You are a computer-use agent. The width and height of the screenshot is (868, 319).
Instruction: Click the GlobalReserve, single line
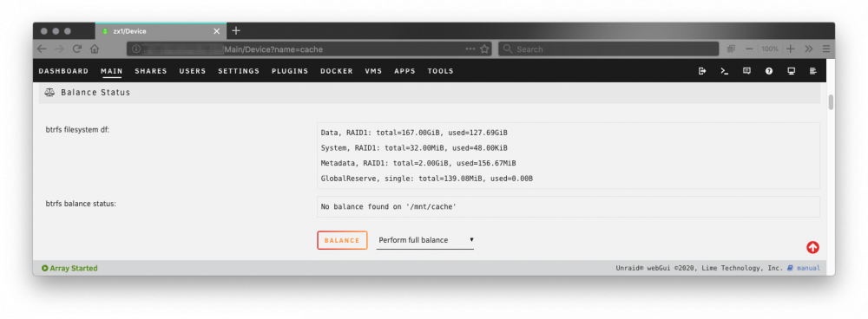click(x=427, y=179)
